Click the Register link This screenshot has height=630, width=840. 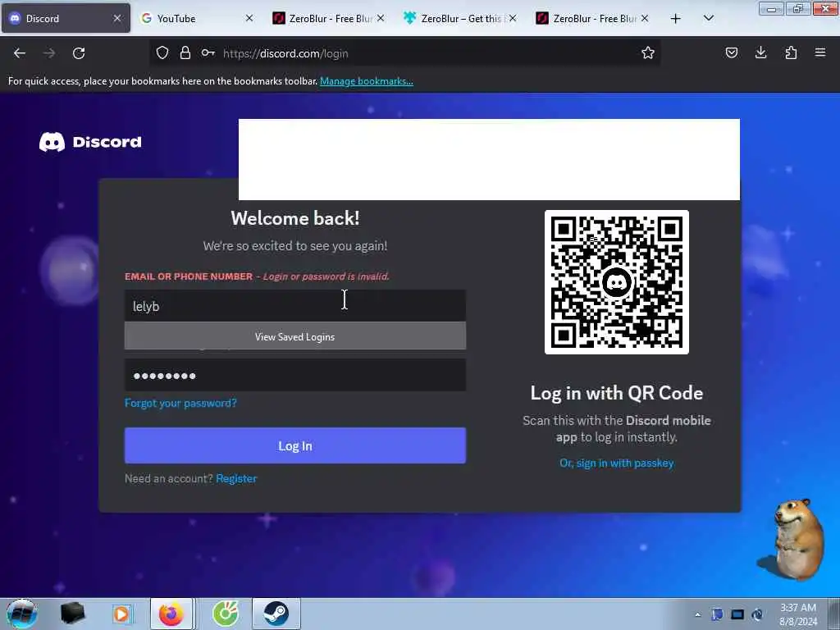click(x=236, y=478)
